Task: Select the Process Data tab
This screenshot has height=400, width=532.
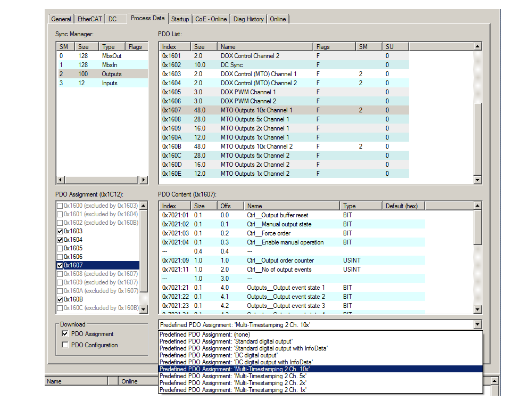Action: [x=147, y=18]
